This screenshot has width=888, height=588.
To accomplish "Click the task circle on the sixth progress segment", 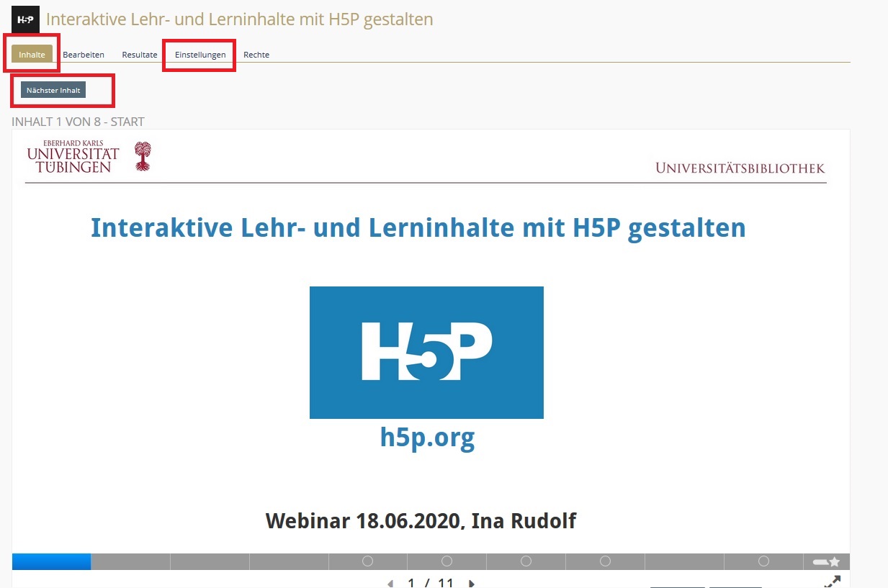I will [447, 561].
